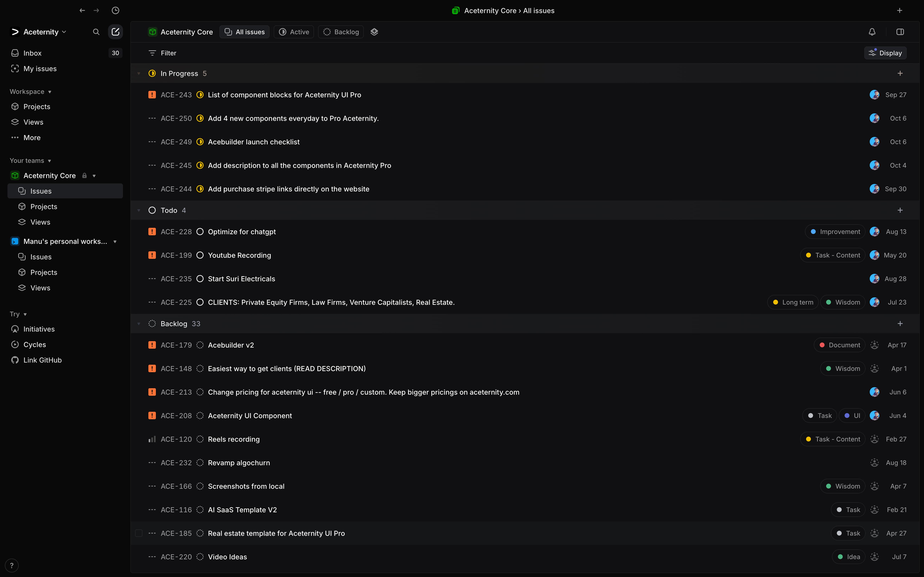
Task: Collapse the Your teams section
Action: click(x=49, y=161)
